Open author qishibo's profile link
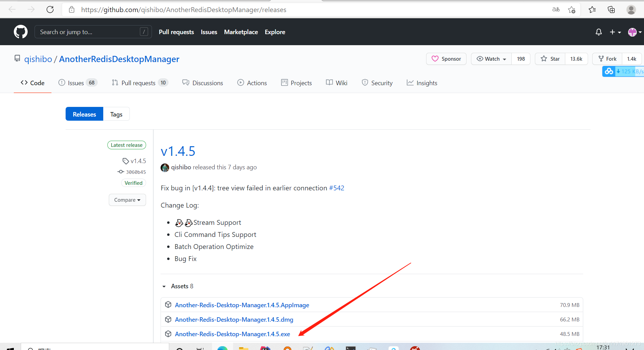 [x=181, y=167]
